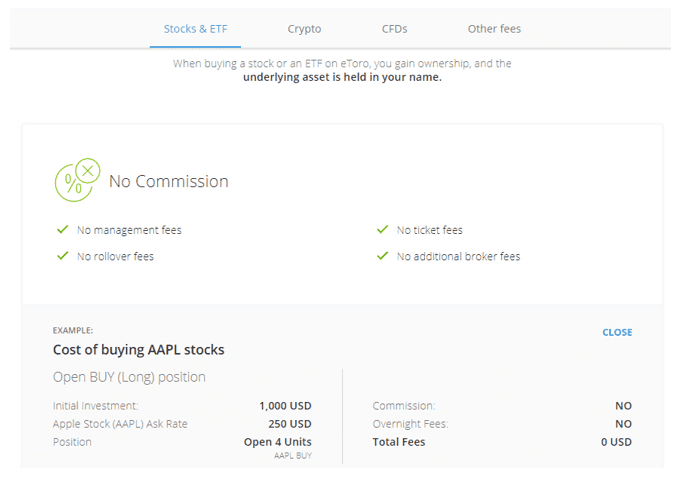674x478 pixels.
Task: Click the 'Overnight Fees:' label
Action: [x=410, y=424]
